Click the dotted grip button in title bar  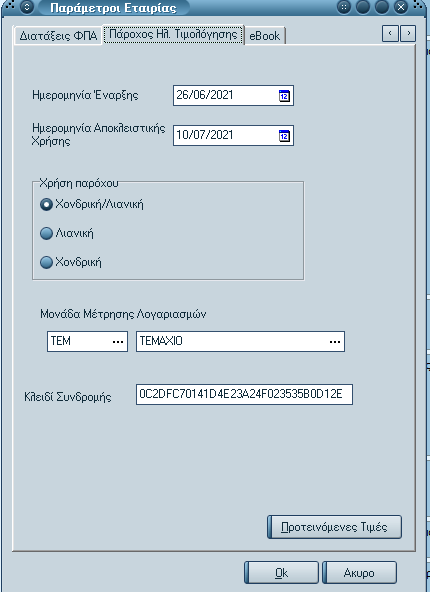coord(344,7)
